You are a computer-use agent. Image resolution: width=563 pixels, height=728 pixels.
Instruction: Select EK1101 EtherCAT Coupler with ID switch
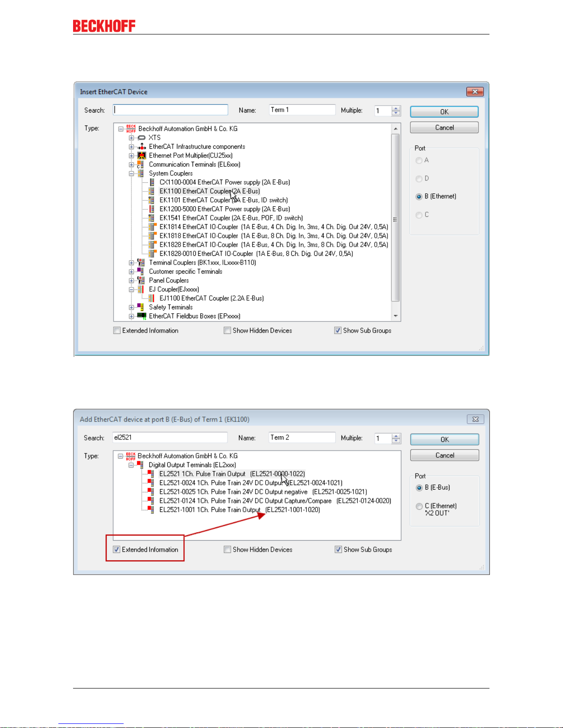click(x=223, y=200)
